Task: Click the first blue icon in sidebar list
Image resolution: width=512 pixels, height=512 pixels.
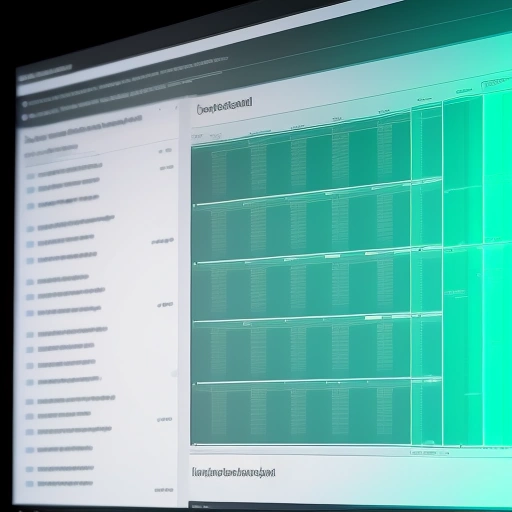Action: [30, 176]
